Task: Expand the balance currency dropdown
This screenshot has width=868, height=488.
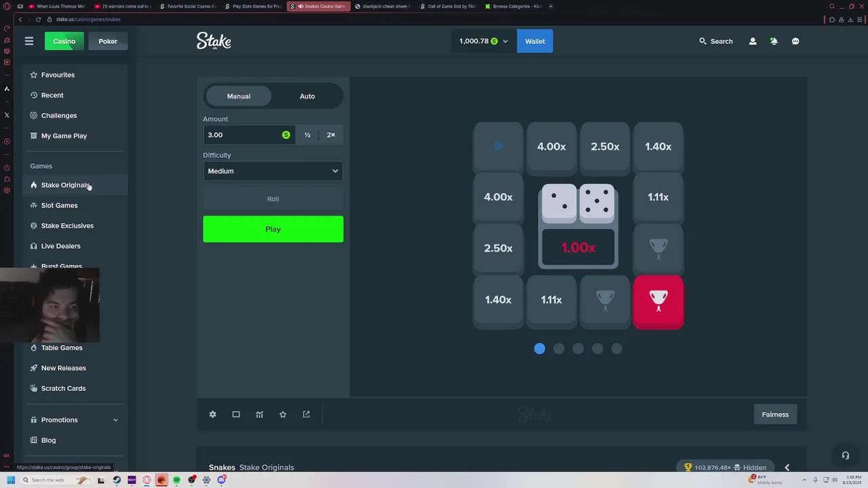Action: pos(505,41)
